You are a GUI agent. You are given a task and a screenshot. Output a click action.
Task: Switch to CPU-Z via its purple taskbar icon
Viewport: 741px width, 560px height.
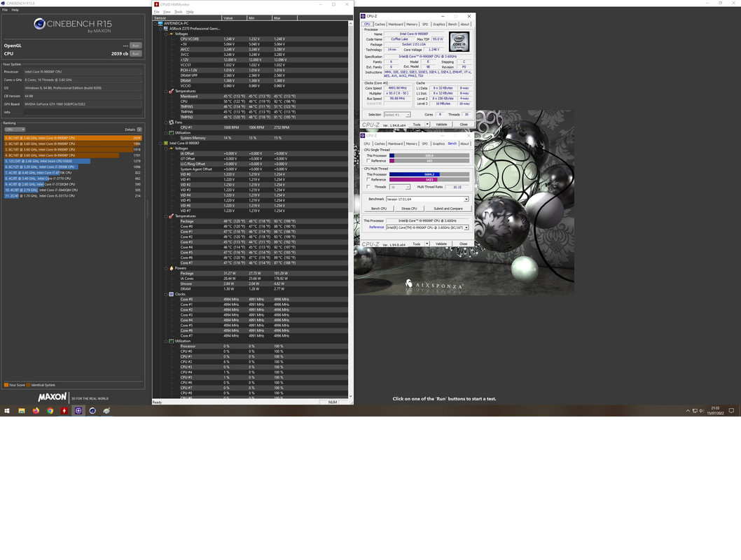pos(78,411)
